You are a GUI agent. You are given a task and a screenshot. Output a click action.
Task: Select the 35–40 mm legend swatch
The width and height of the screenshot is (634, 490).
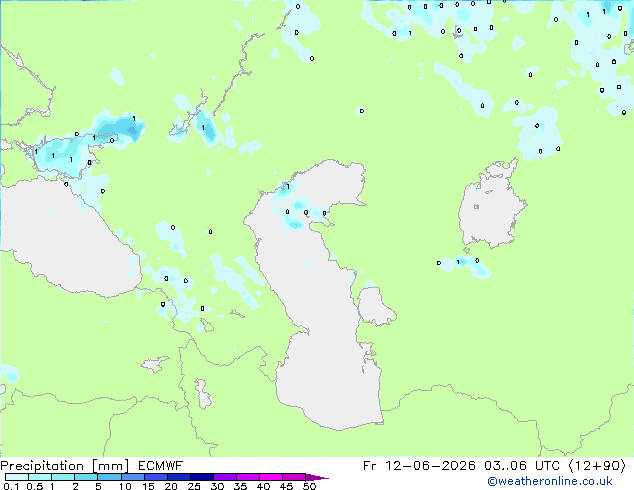click(247, 477)
